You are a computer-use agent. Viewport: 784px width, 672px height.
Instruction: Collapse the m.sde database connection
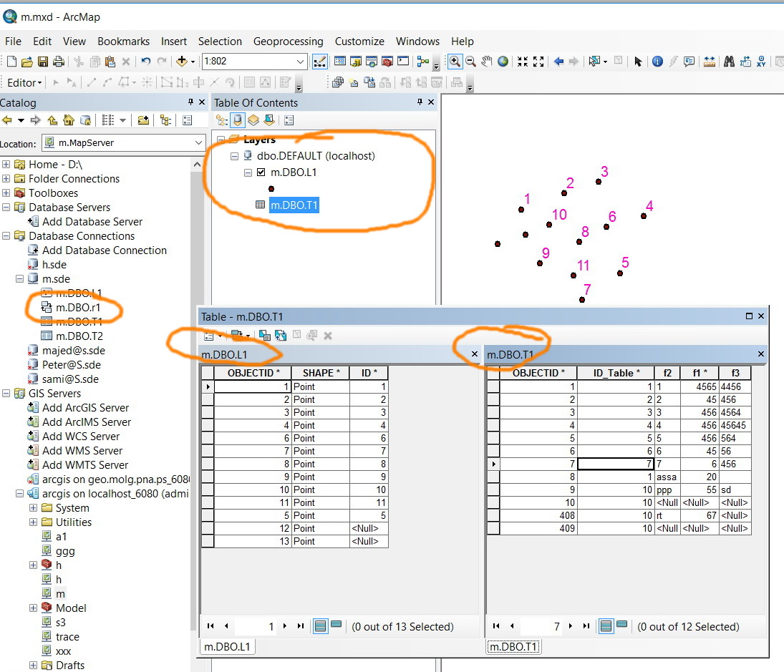[19, 279]
